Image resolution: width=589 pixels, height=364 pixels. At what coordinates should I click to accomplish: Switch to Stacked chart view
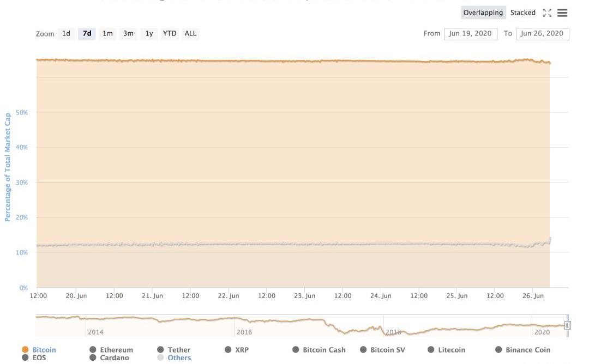click(x=522, y=13)
